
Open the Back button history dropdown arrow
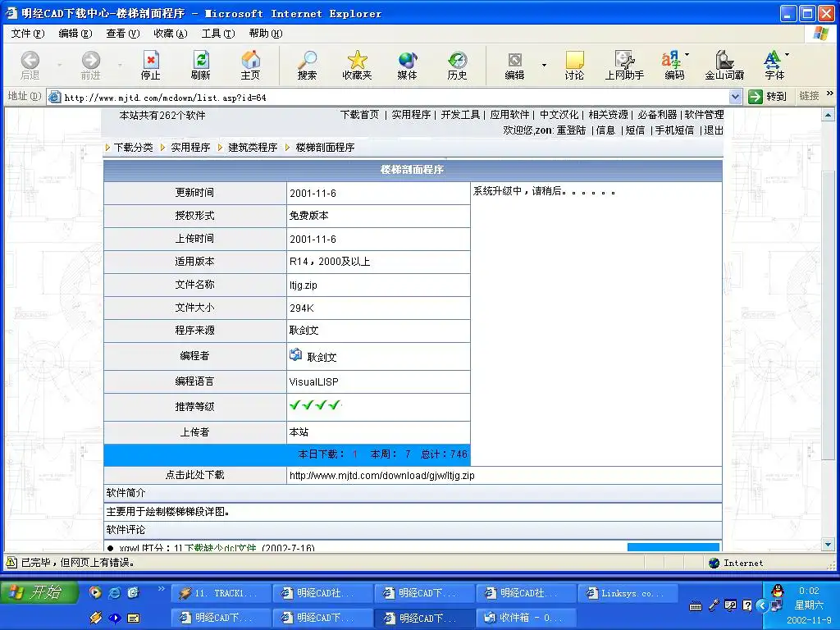pyautogui.click(x=59, y=65)
